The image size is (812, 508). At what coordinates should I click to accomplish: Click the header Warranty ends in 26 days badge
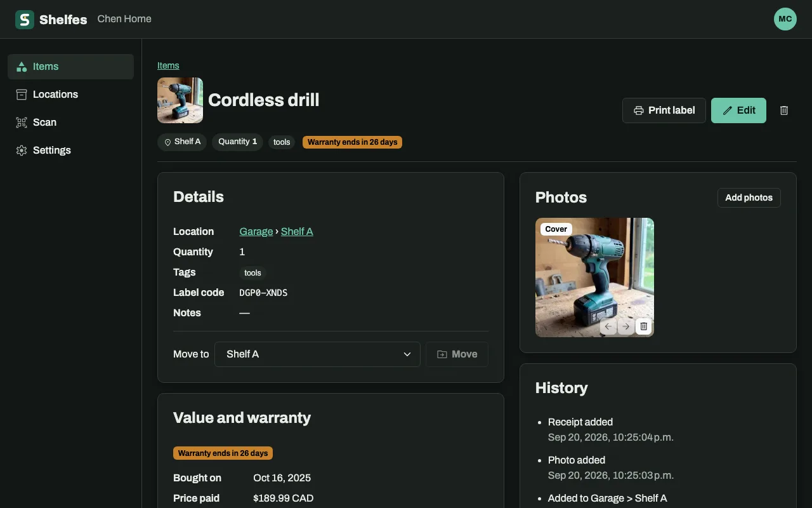(352, 142)
